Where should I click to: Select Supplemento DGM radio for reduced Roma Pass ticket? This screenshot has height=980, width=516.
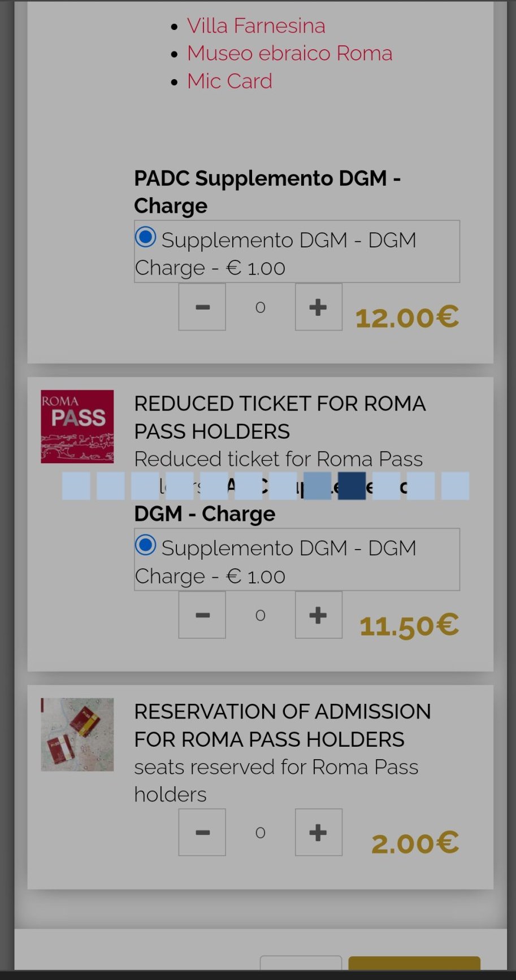tap(146, 545)
